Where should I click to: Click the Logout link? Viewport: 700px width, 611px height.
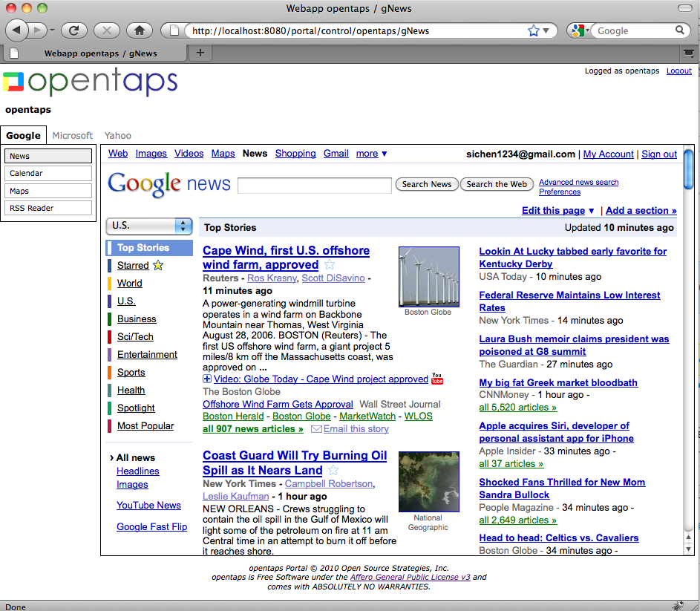pyautogui.click(x=679, y=71)
